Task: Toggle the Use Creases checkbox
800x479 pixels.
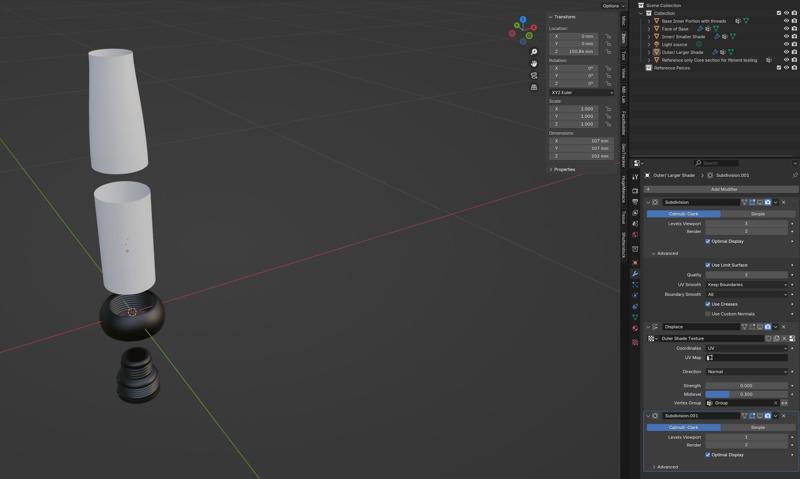Action: coord(708,304)
